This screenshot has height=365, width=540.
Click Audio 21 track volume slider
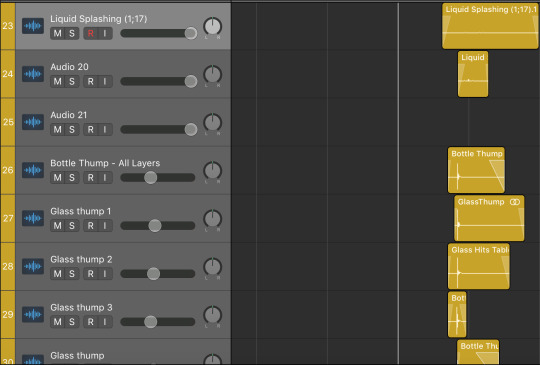[x=158, y=129]
